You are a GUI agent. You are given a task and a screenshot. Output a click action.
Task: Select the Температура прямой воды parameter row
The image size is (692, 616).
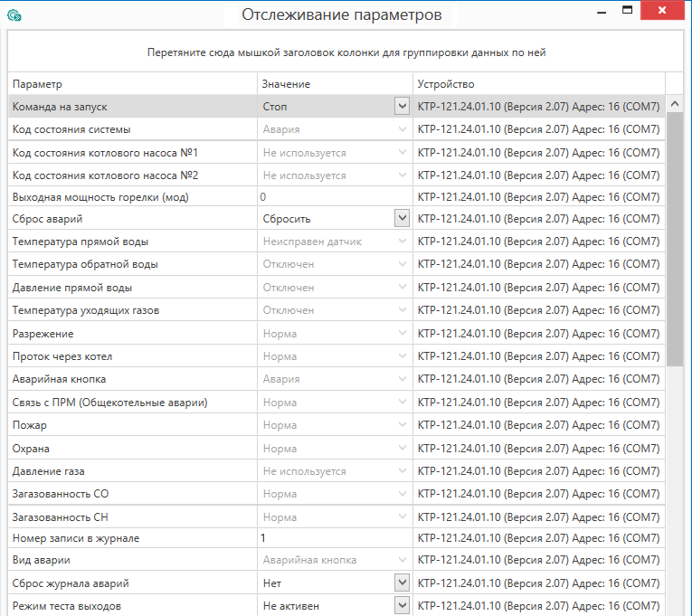tap(133, 242)
